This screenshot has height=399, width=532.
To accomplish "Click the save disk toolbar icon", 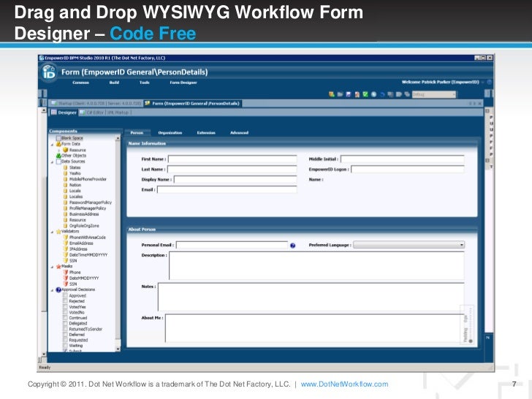I will tap(349, 94).
